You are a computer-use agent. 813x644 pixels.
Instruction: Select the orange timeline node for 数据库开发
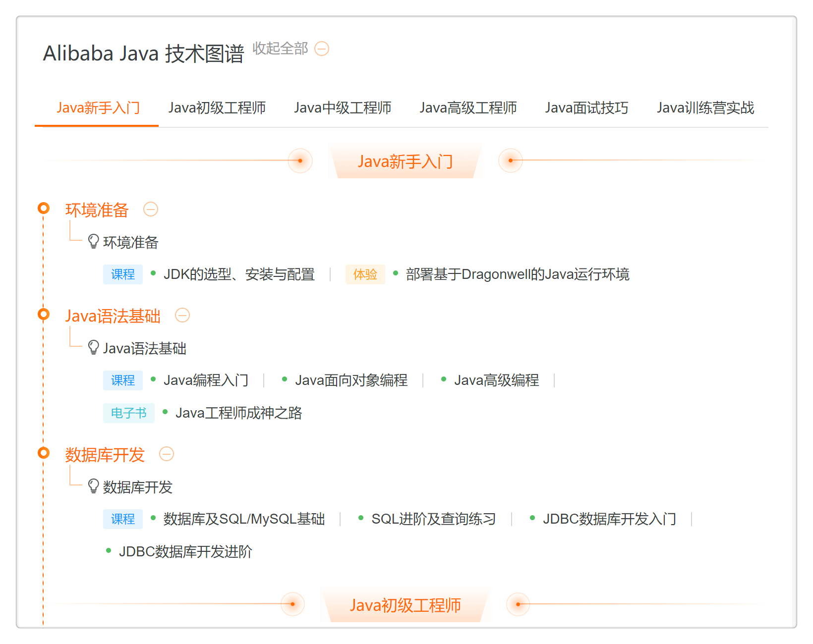44,453
